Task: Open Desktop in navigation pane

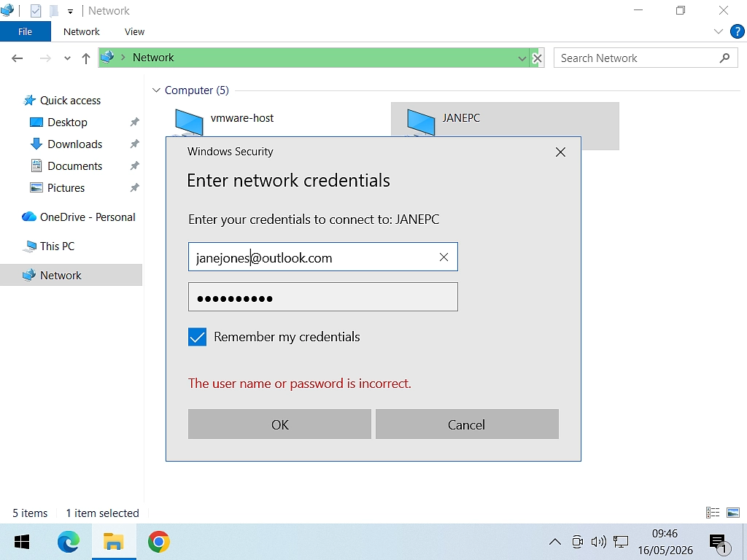Action: (x=67, y=122)
